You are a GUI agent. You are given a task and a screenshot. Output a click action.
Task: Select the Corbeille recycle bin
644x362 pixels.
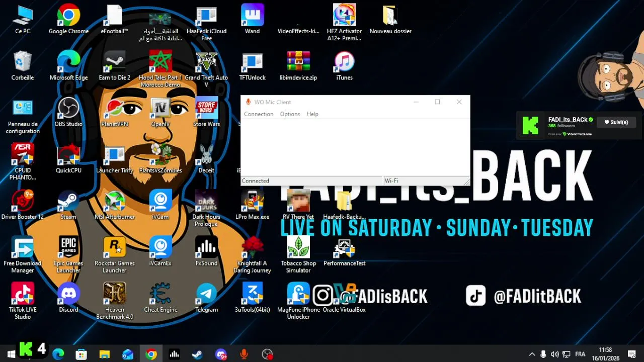tap(23, 66)
